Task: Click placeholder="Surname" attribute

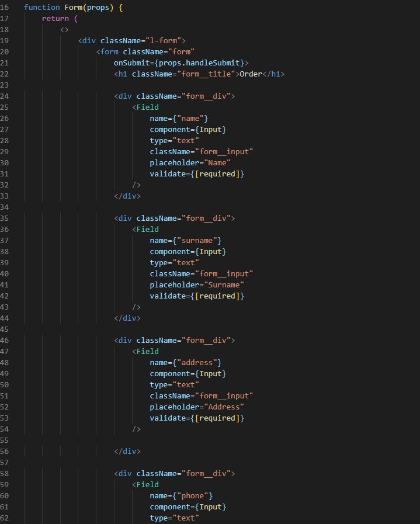Action: [x=197, y=284]
